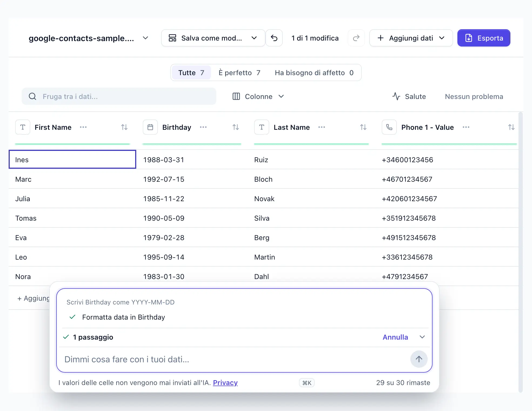Viewport: 532px width, 411px height.
Task: Click Nessun problema status text
Action: coord(474,96)
